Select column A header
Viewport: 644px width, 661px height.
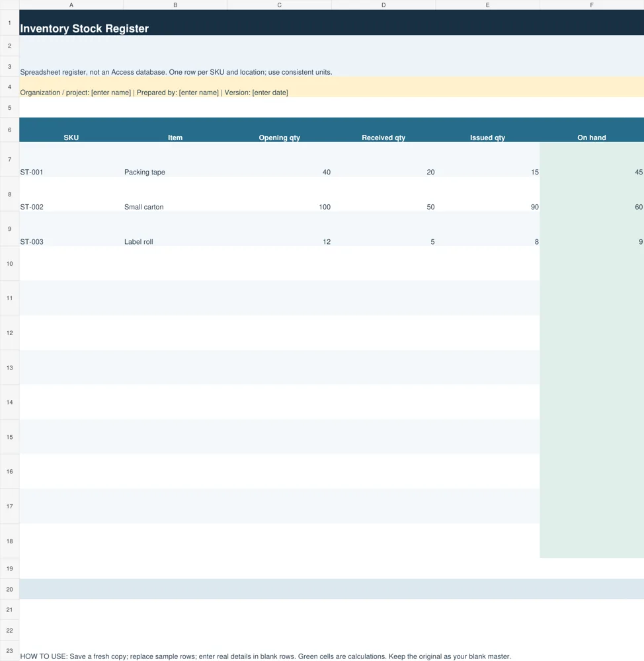click(x=71, y=5)
